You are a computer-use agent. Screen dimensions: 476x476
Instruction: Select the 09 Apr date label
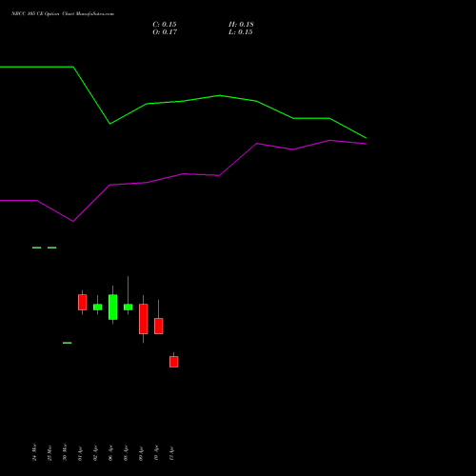(x=141, y=454)
